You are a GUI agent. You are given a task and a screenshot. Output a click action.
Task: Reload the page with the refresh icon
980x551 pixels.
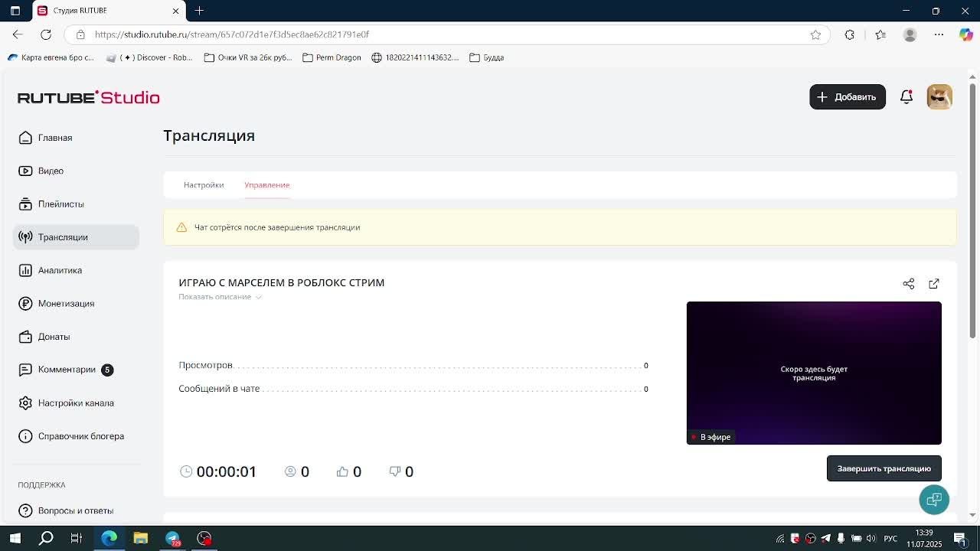click(x=46, y=34)
